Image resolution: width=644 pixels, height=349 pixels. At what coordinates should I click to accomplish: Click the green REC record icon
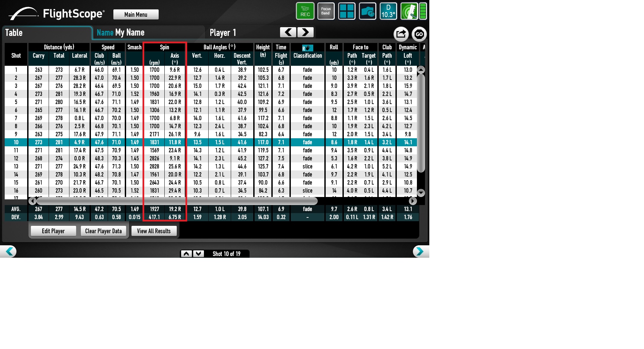[x=305, y=11]
